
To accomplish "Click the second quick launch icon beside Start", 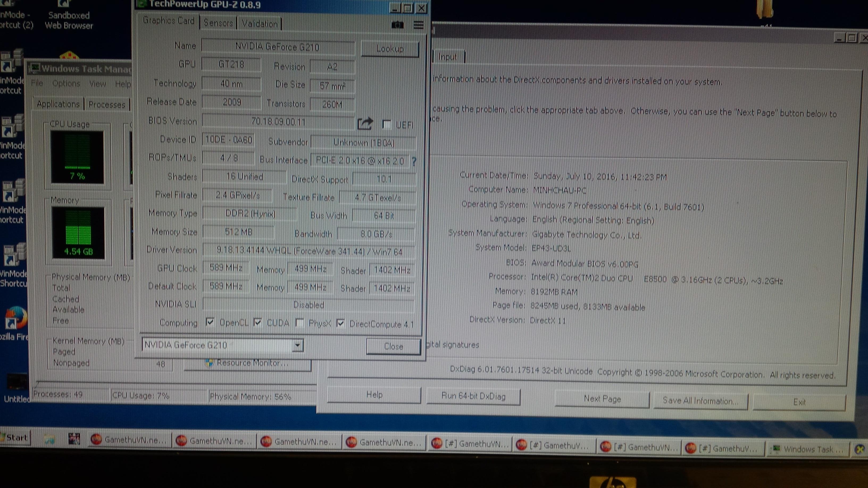I will click(x=74, y=439).
